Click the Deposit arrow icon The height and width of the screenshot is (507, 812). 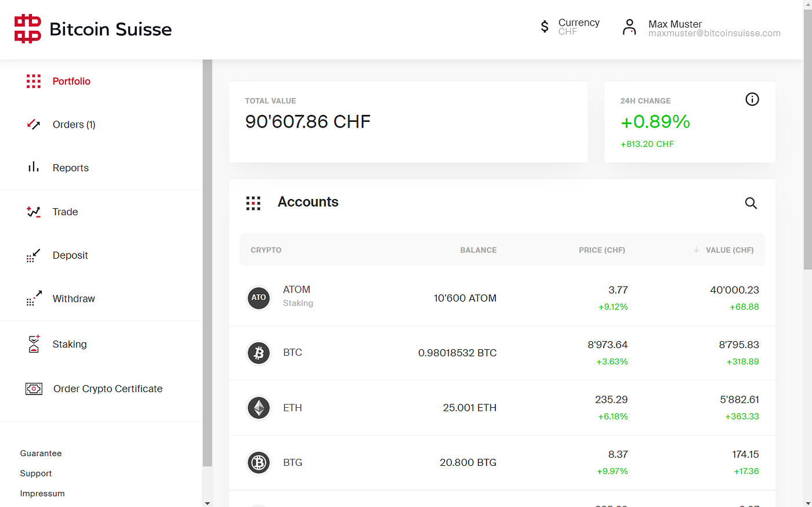tap(34, 255)
